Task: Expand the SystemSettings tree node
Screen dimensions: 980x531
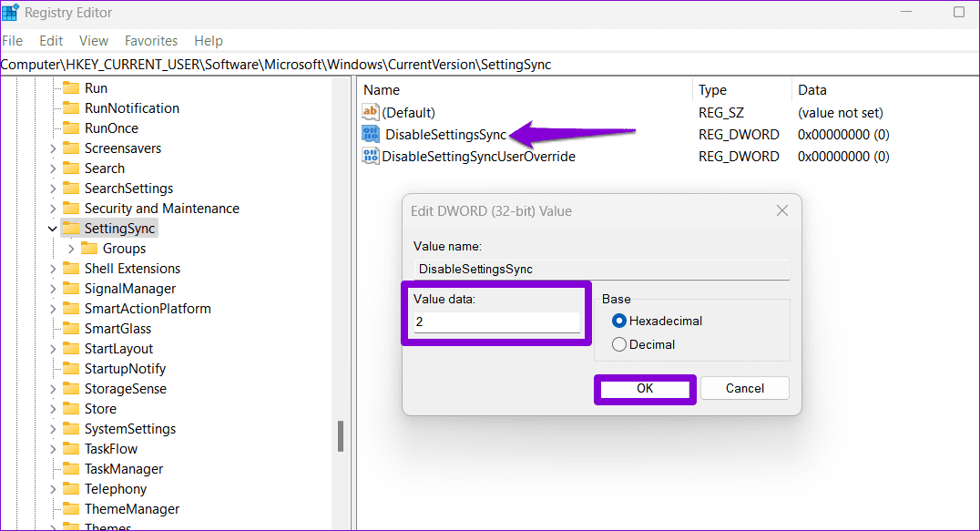Action: (53, 429)
